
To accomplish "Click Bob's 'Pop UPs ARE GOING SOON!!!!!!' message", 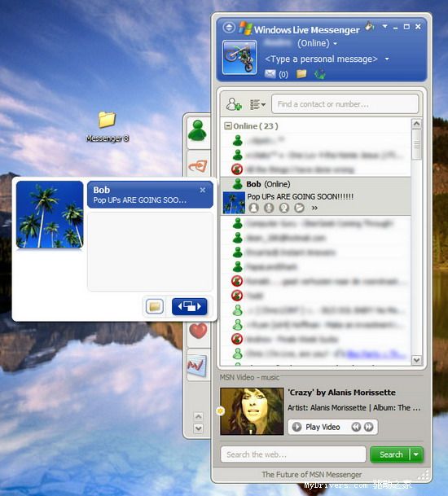I will (301, 196).
